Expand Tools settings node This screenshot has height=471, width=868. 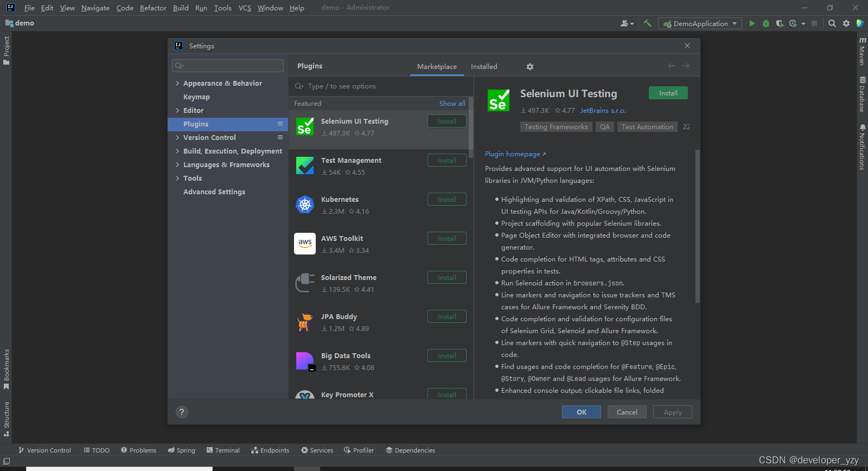(x=177, y=178)
